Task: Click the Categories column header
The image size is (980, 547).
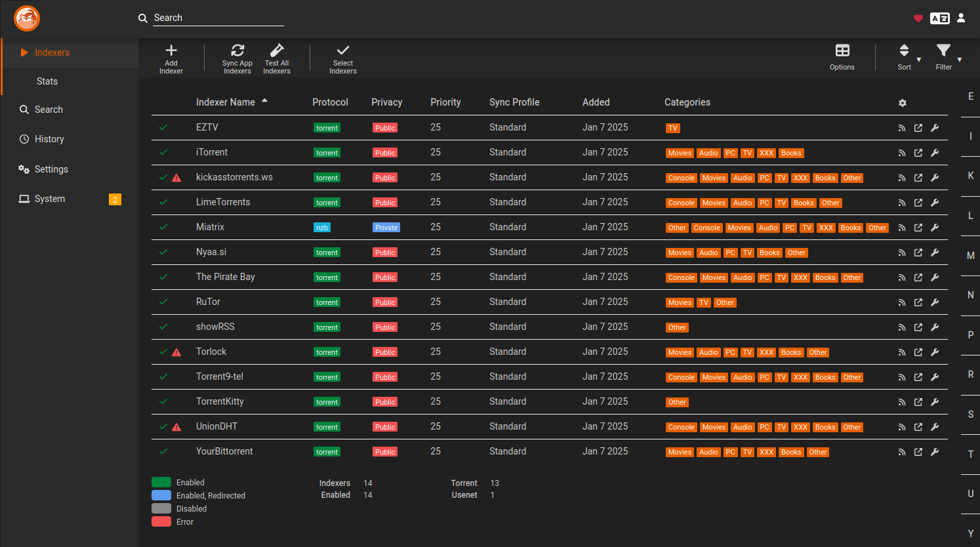Action: click(x=687, y=102)
